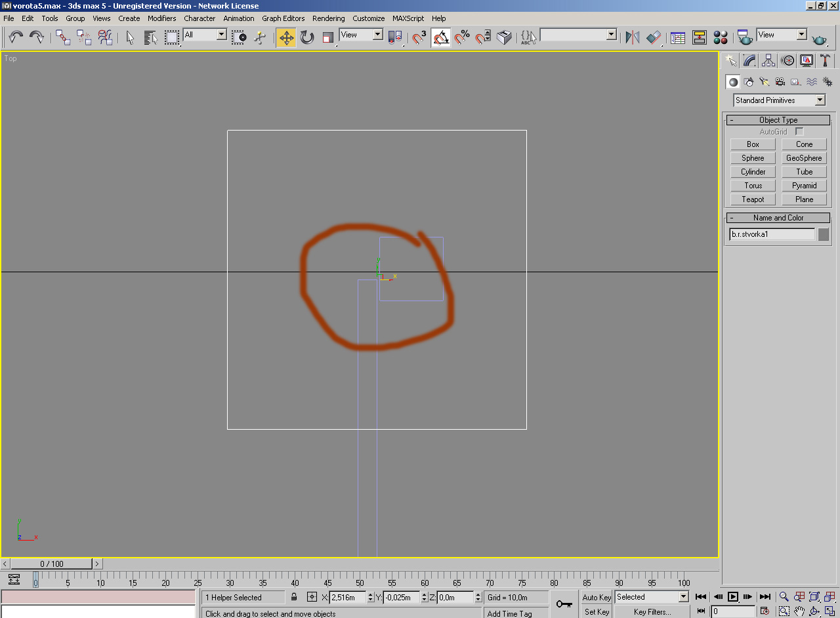Screen dimensions: 840x618
Task: Open the Select by Name list
Action: pyautogui.click(x=151, y=37)
